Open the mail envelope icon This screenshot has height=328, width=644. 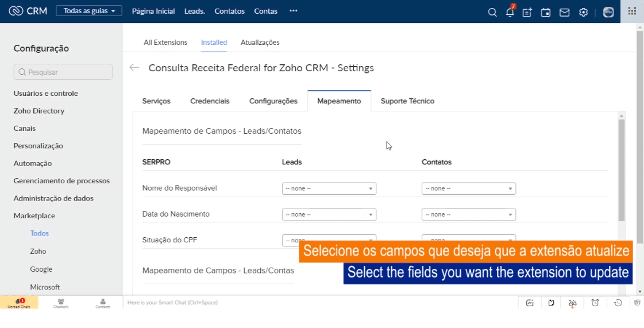[x=564, y=12]
